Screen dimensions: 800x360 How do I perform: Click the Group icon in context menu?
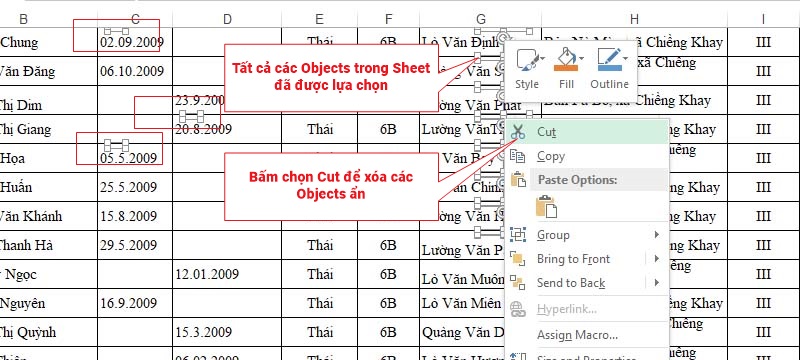[x=518, y=235]
